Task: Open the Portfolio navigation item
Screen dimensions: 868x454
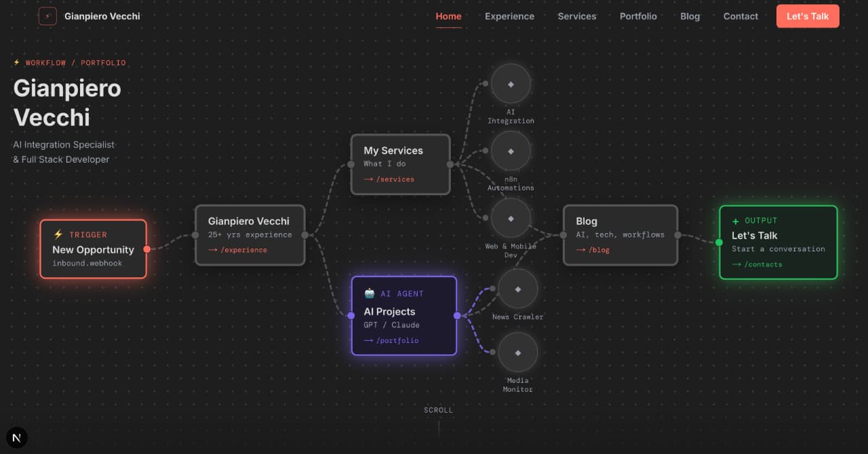Action: click(x=638, y=16)
